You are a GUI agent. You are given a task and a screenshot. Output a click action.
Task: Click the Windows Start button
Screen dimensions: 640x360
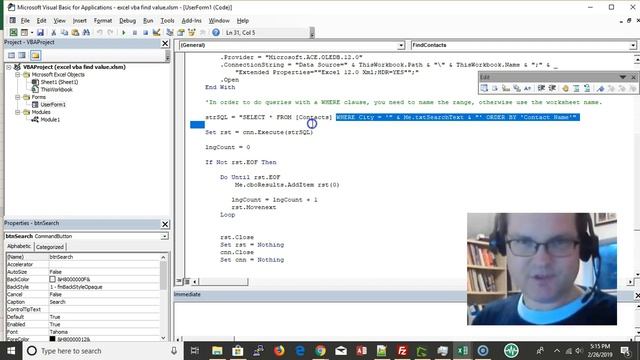point(11,351)
